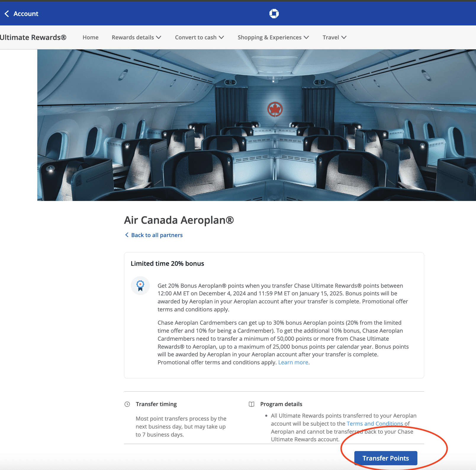476x470 pixels.
Task: Click the Air Canada Aeroplan® heading
Action: [x=179, y=220]
